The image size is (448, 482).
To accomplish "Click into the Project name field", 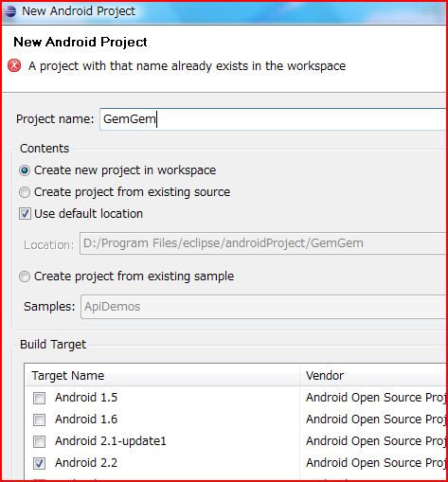I will coord(273,119).
